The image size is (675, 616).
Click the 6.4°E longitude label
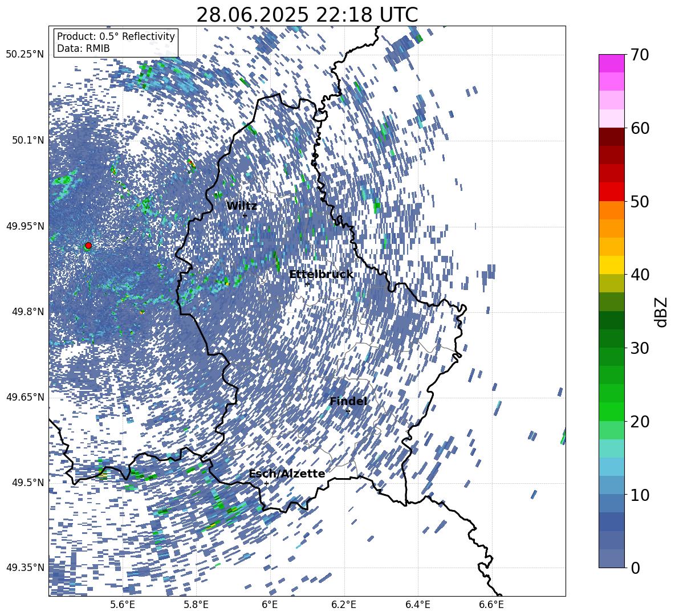tap(418, 605)
